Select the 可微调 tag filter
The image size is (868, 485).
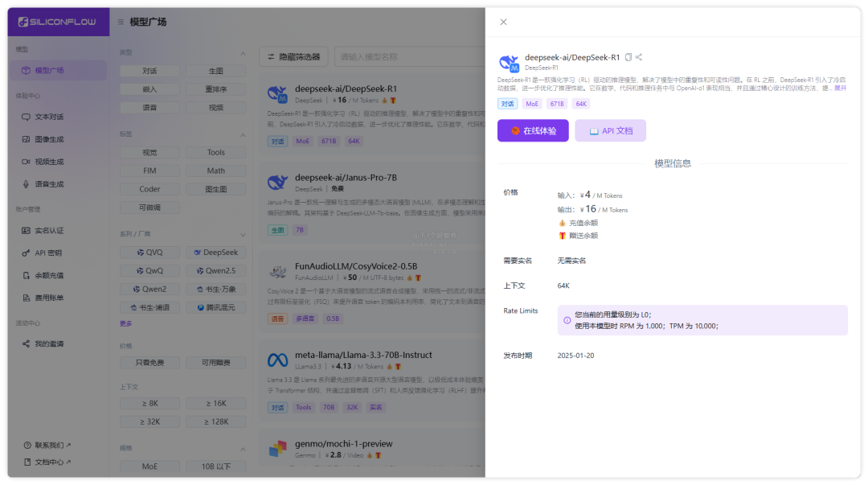pos(149,208)
